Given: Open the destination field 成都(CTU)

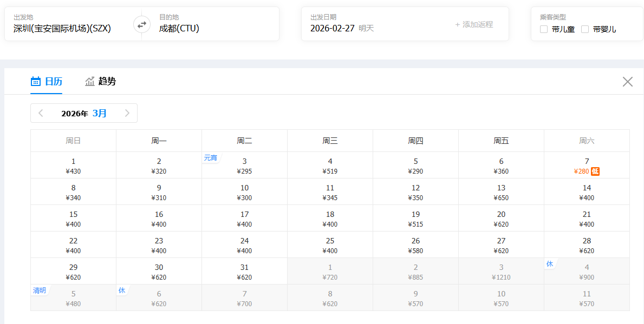Looking at the screenshot, I should tap(179, 29).
